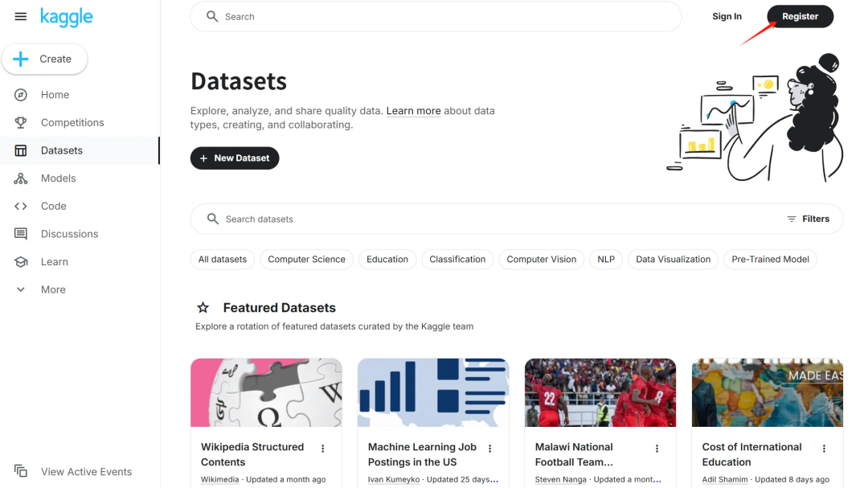The width and height of the screenshot is (868, 488).
Task: Open Discussions via its sidebar icon
Action: point(20,233)
